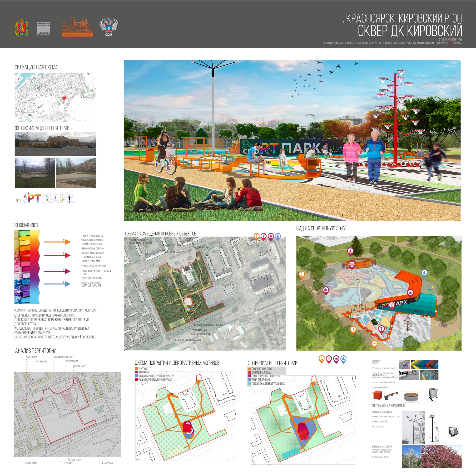
Task: Click the blue Зона озеленения legend swatch
Action: (250, 380)
